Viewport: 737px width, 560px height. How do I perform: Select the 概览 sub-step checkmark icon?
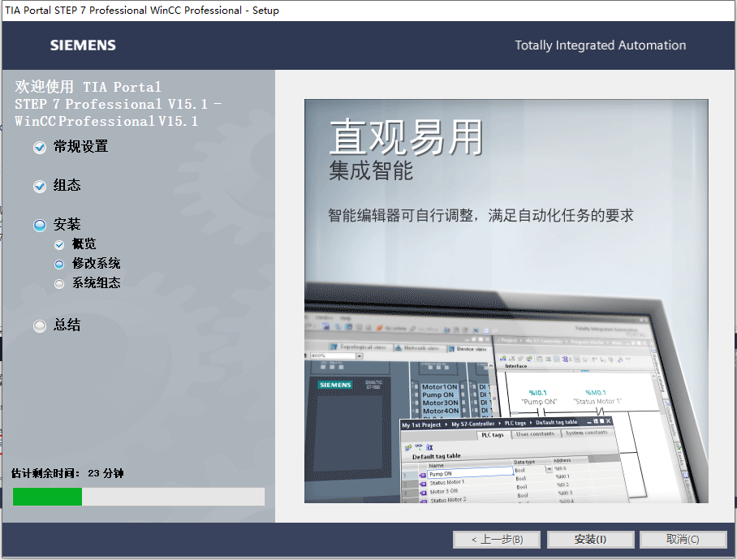coord(59,245)
